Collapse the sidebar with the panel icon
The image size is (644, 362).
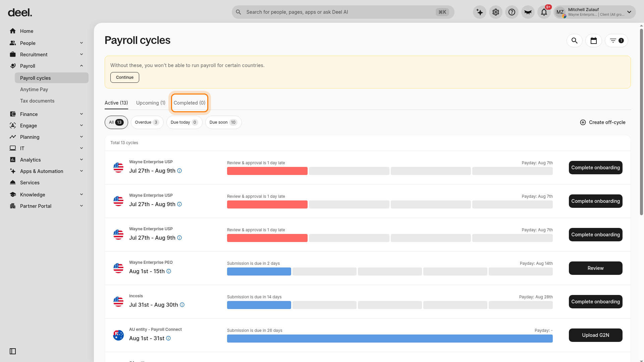tap(13, 351)
